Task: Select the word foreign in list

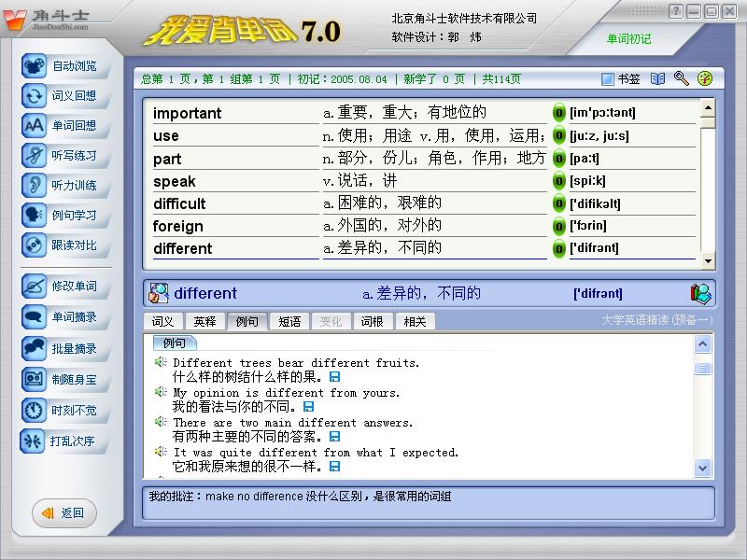Action: [178, 226]
